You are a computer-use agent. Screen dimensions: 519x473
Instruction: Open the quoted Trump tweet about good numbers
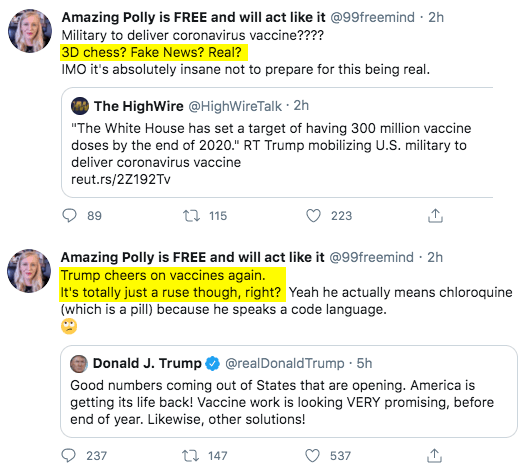[x=282, y=402]
